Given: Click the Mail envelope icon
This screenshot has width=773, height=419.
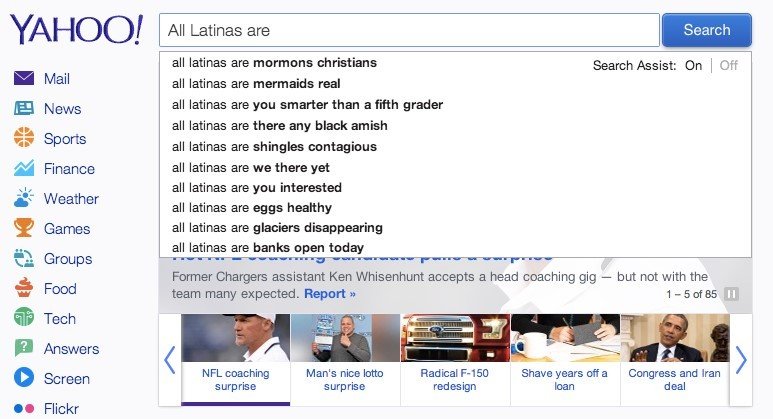Looking at the screenshot, I should (24, 79).
